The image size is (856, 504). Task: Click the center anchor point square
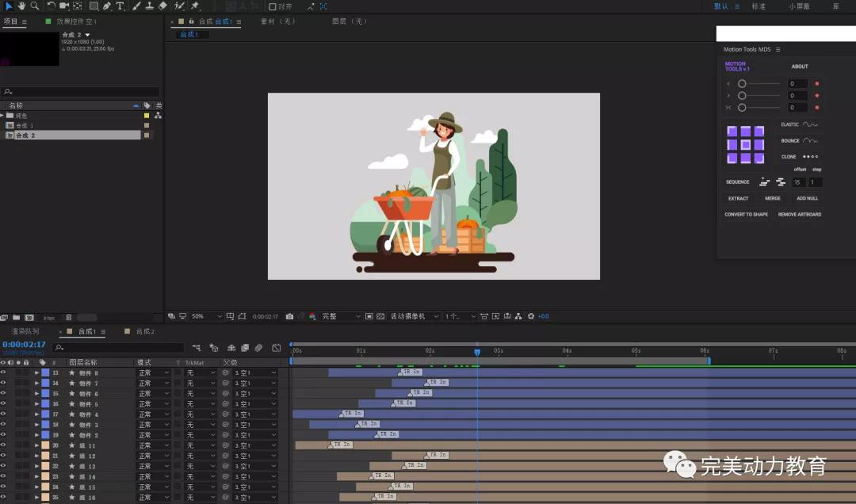click(745, 145)
